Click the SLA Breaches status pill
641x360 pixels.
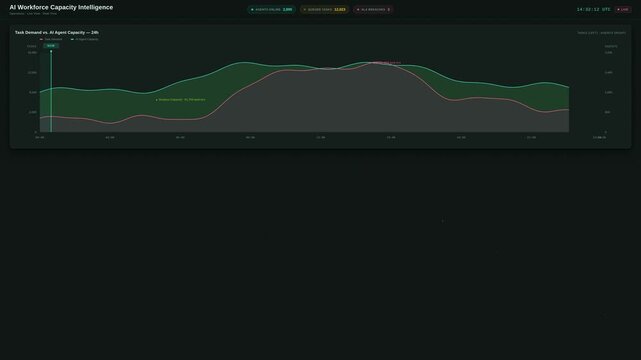click(x=373, y=9)
